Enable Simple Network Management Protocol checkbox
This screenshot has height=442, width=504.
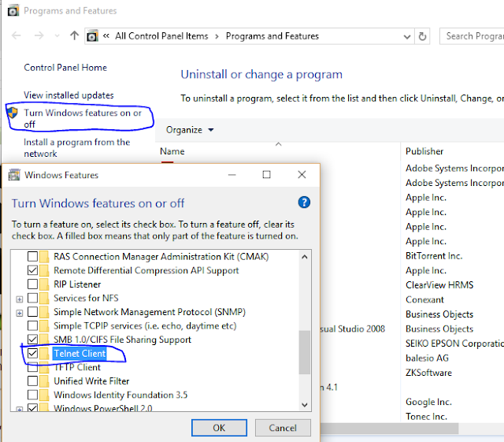click(x=32, y=312)
